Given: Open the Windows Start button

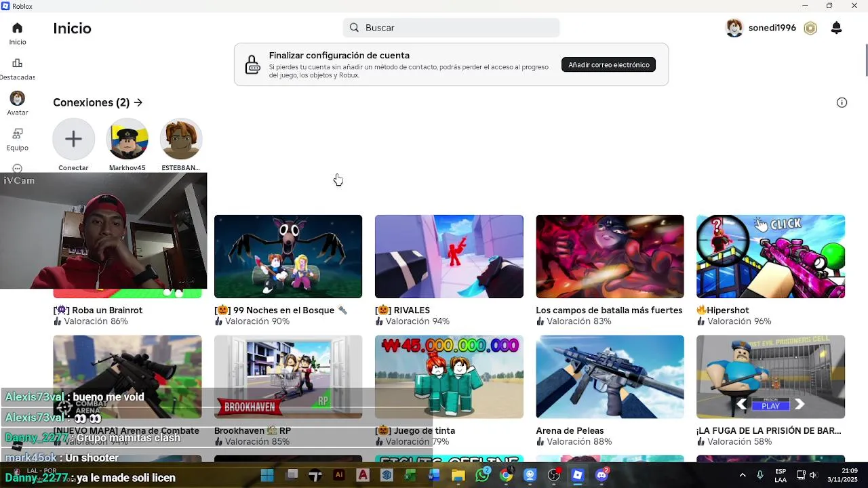Looking at the screenshot, I should (267, 475).
